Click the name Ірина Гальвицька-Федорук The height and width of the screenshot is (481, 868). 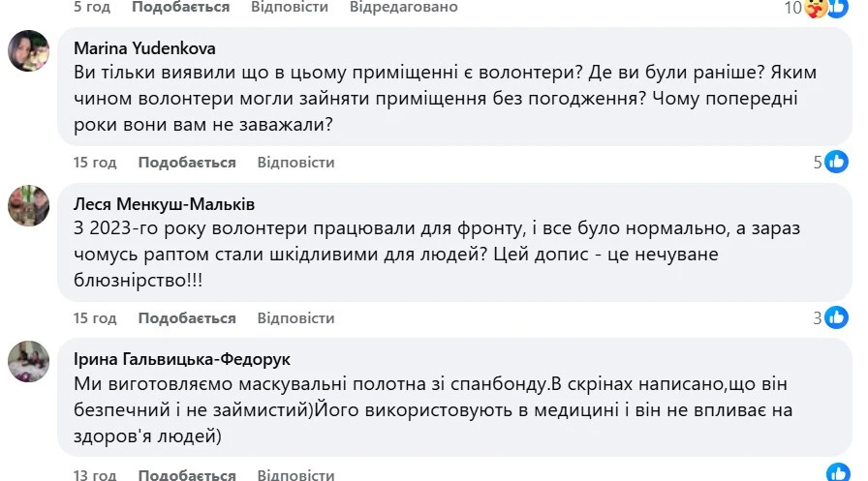click(181, 359)
